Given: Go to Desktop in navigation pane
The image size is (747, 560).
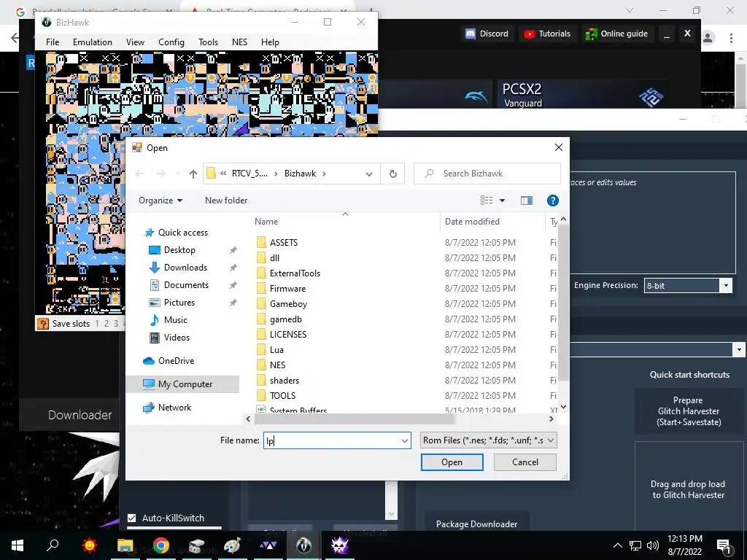Looking at the screenshot, I should pos(179,250).
